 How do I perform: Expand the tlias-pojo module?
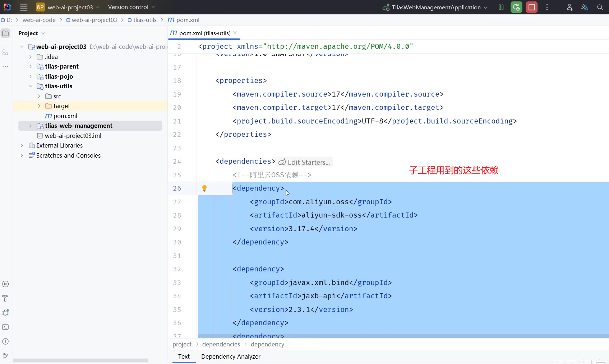click(x=31, y=76)
